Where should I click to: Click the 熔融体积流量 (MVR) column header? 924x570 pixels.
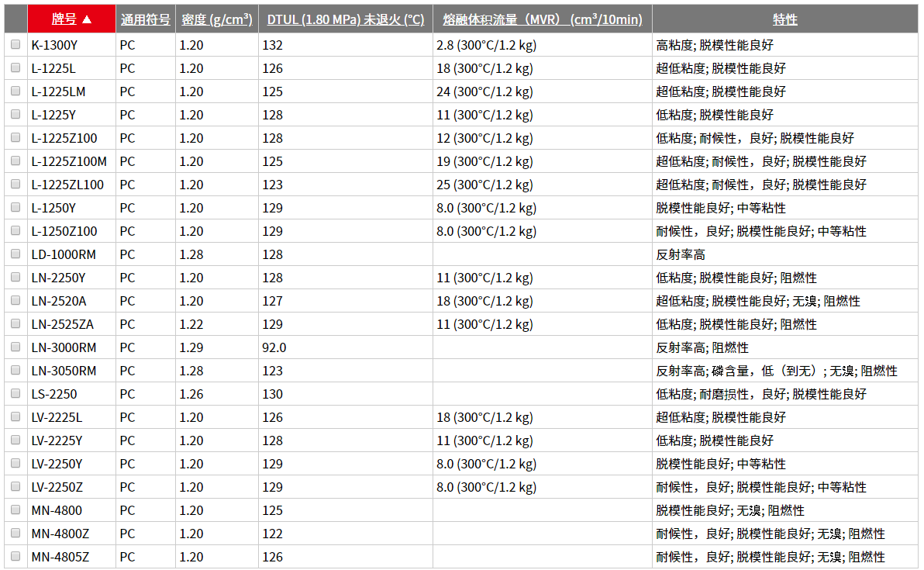click(x=542, y=19)
